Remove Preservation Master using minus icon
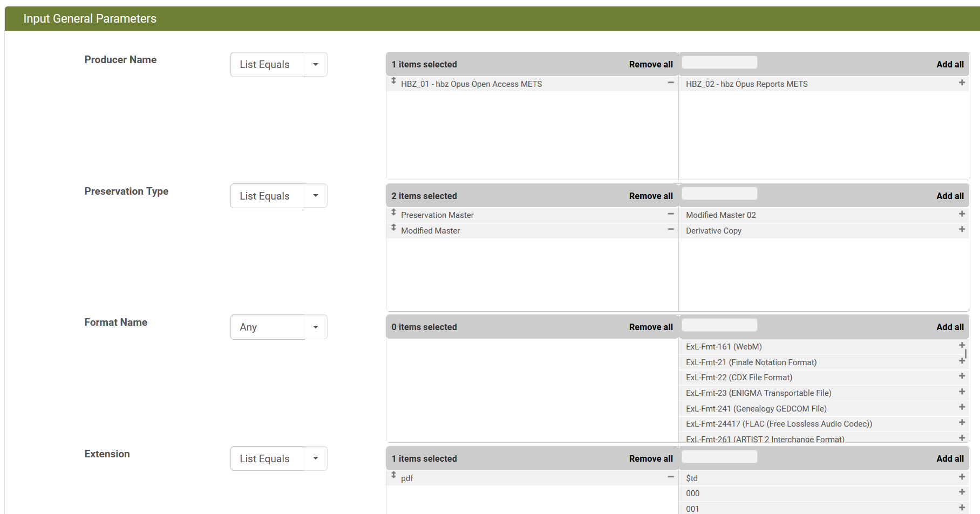This screenshot has height=514, width=980. tap(670, 214)
